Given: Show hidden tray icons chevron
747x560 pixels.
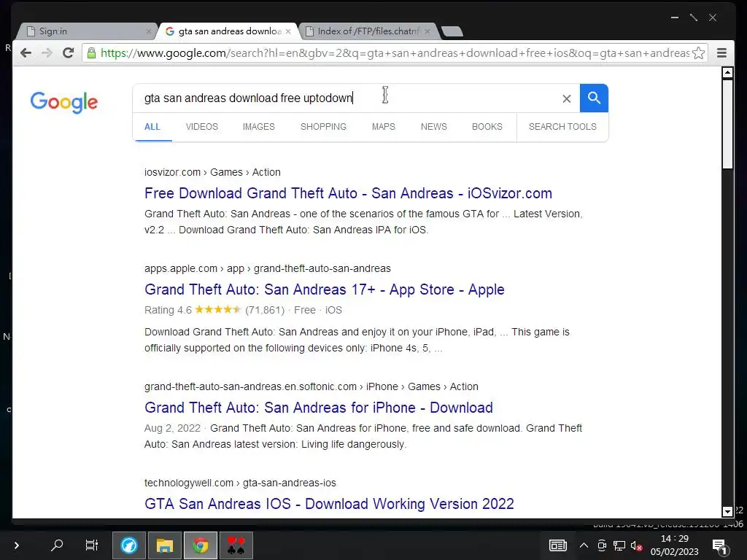Looking at the screenshot, I should pos(584,545).
